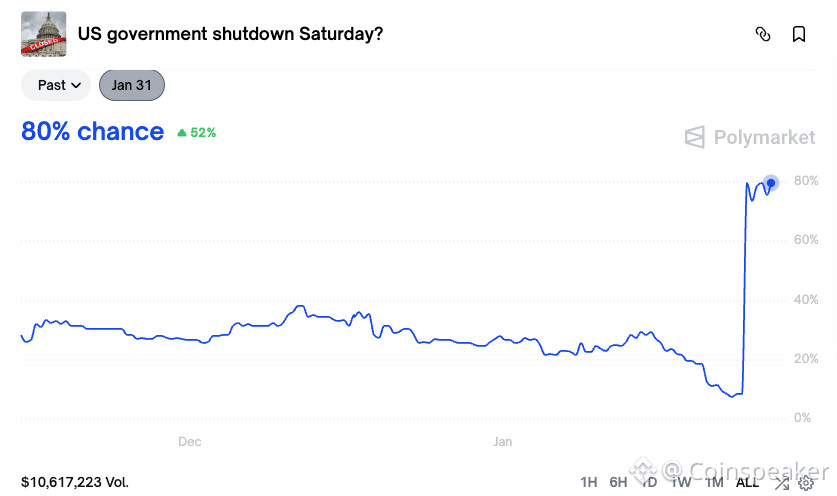This screenshot has width=837, height=496.
Task: Click the Dec label on chart axis
Action: click(189, 441)
